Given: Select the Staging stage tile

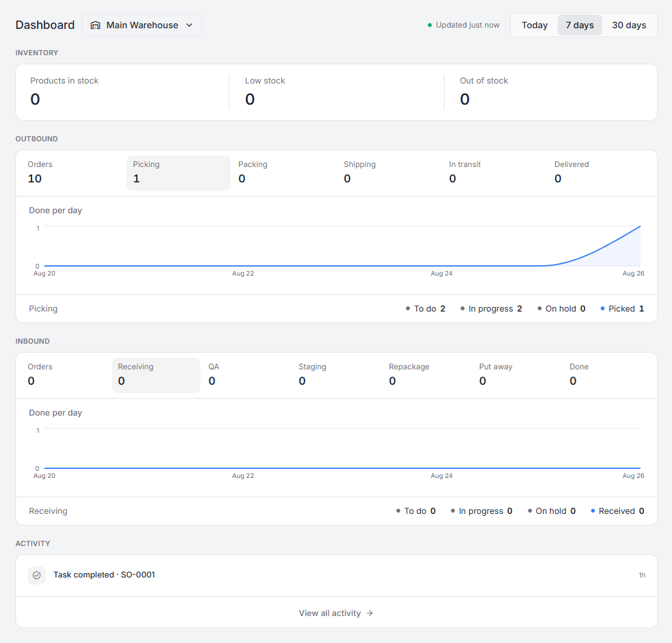Looking at the screenshot, I should (337, 375).
